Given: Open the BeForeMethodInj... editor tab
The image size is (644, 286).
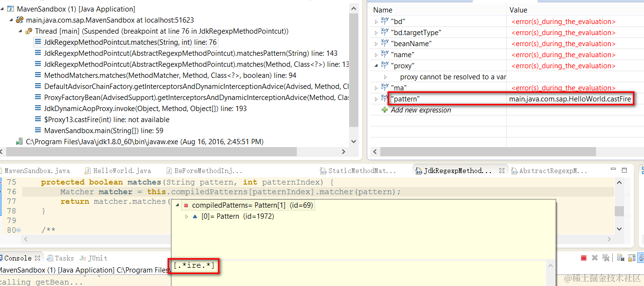Looking at the screenshot, I should [x=205, y=171].
